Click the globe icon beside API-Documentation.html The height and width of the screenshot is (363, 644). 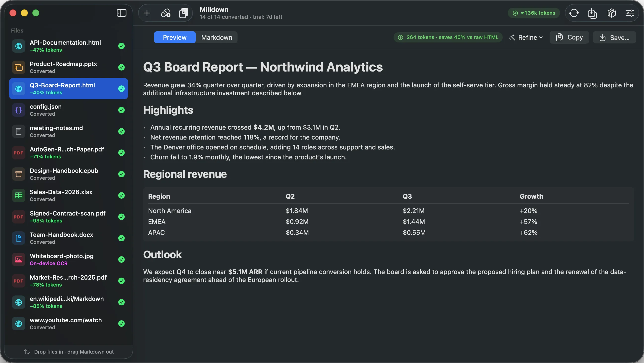coord(18,46)
